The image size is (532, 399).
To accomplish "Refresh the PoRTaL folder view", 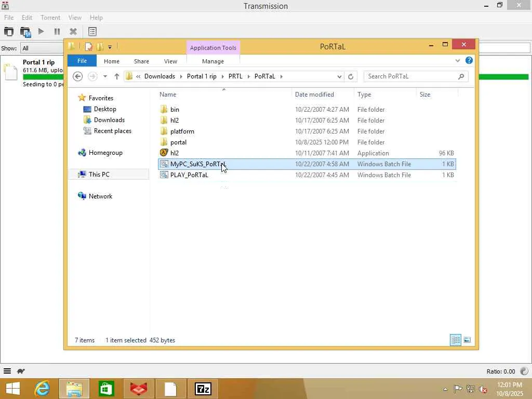I will [x=351, y=77].
